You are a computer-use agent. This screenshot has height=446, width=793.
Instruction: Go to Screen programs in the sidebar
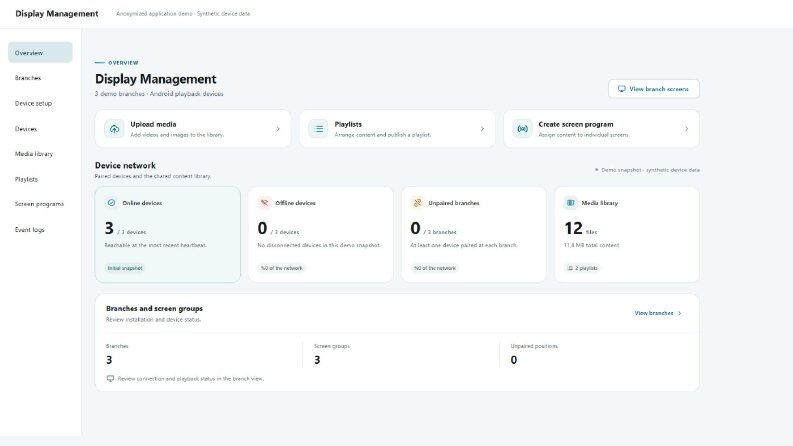(x=40, y=204)
